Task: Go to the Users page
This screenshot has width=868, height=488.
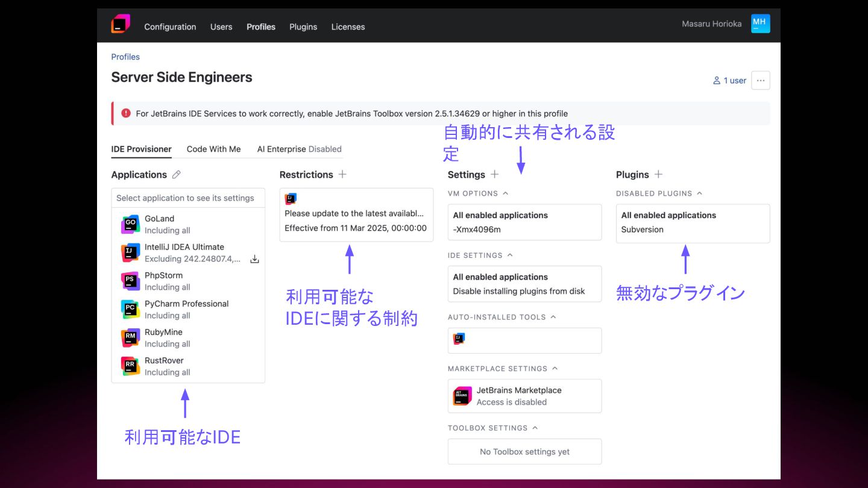Action: click(221, 27)
